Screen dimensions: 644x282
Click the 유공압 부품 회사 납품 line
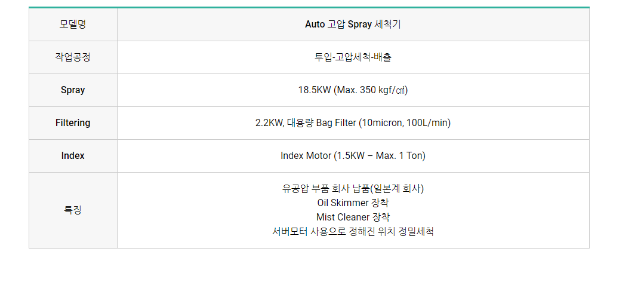(x=353, y=189)
